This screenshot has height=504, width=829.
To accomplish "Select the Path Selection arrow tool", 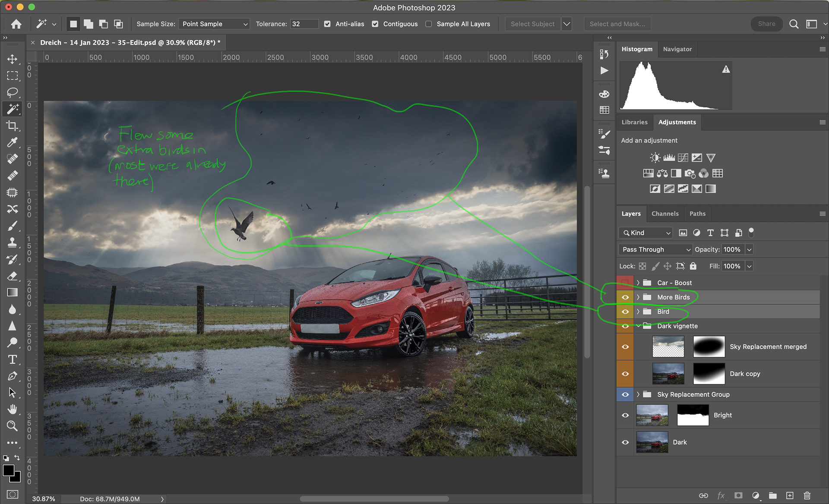I will pyautogui.click(x=13, y=393).
